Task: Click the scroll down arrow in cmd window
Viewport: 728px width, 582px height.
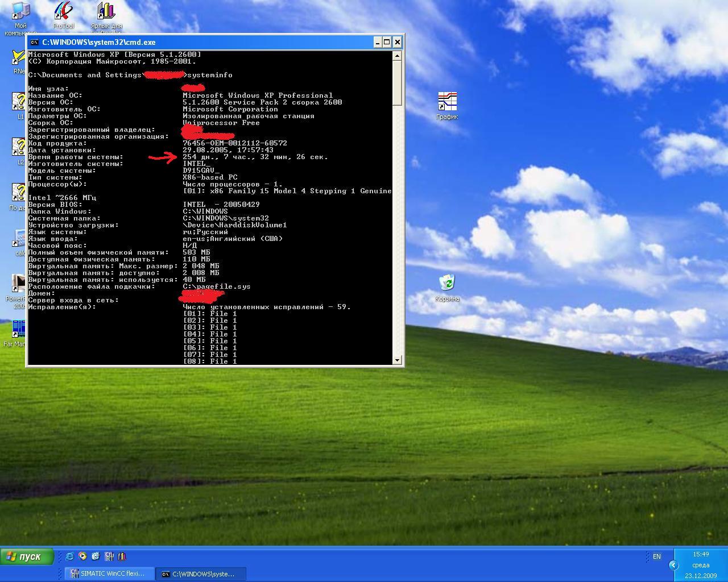Action: [398, 360]
